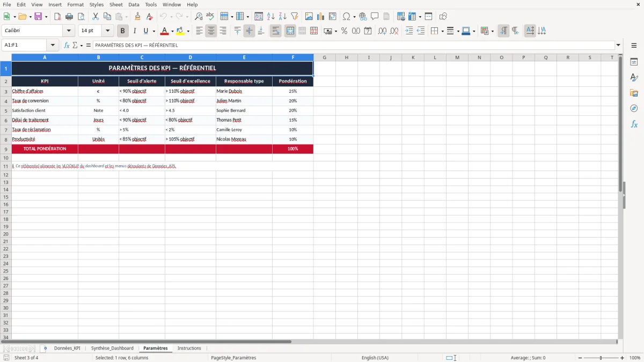Viewport: 644px width, 362px height.
Task: Switch to the Données_KPI sheet tab
Action: click(67, 348)
